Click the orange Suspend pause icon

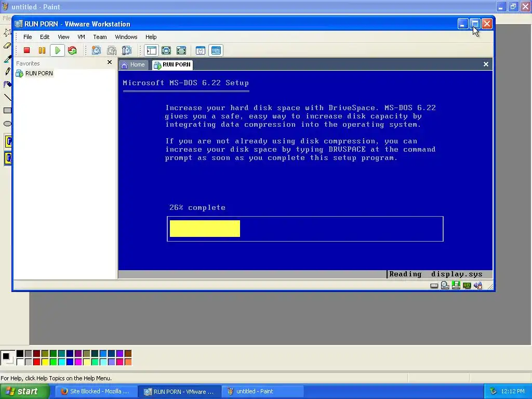42,50
